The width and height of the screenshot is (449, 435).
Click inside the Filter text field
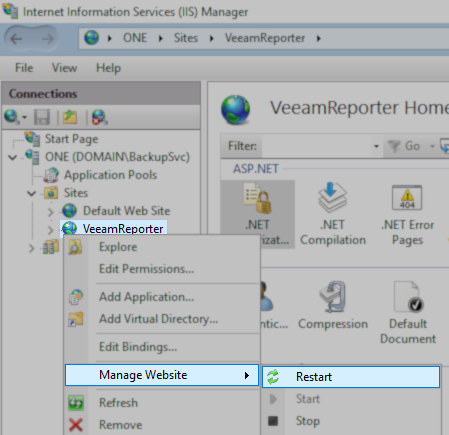[x=316, y=146]
